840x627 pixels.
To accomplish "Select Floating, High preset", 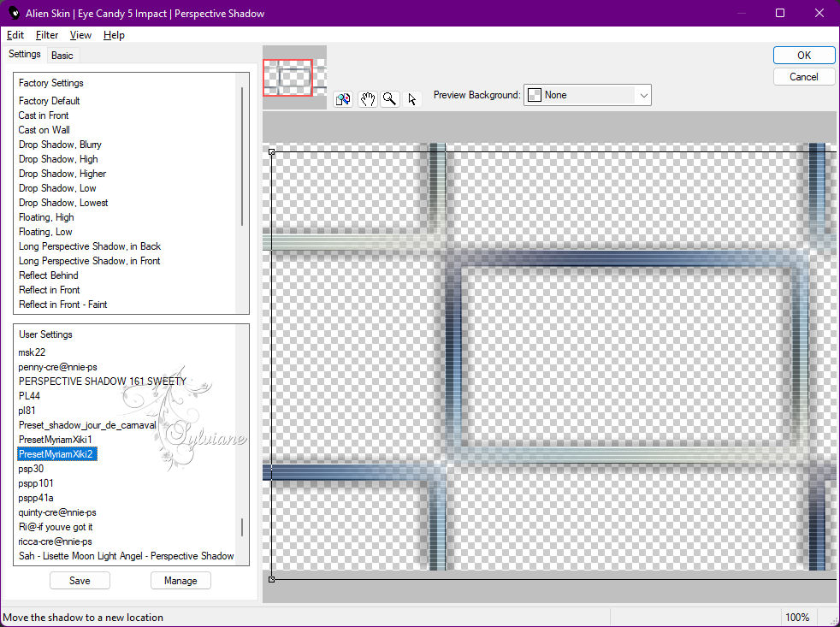I will click(46, 217).
